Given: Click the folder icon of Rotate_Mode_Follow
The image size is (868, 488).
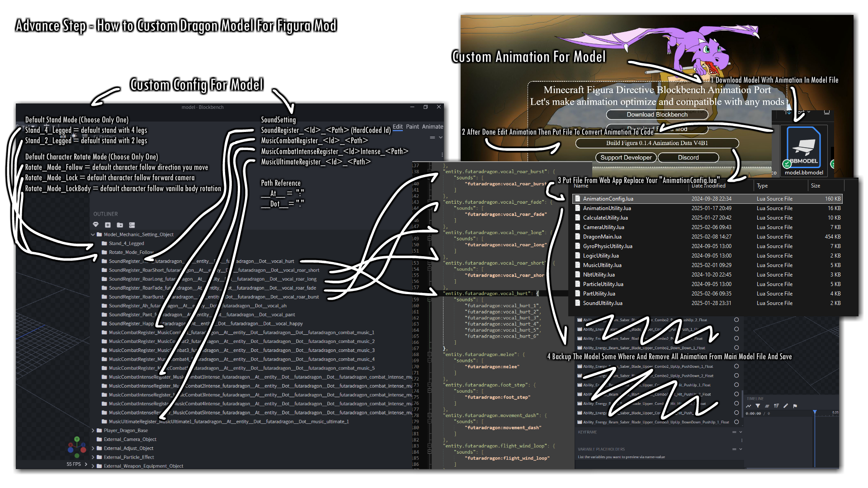Looking at the screenshot, I should (104, 252).
